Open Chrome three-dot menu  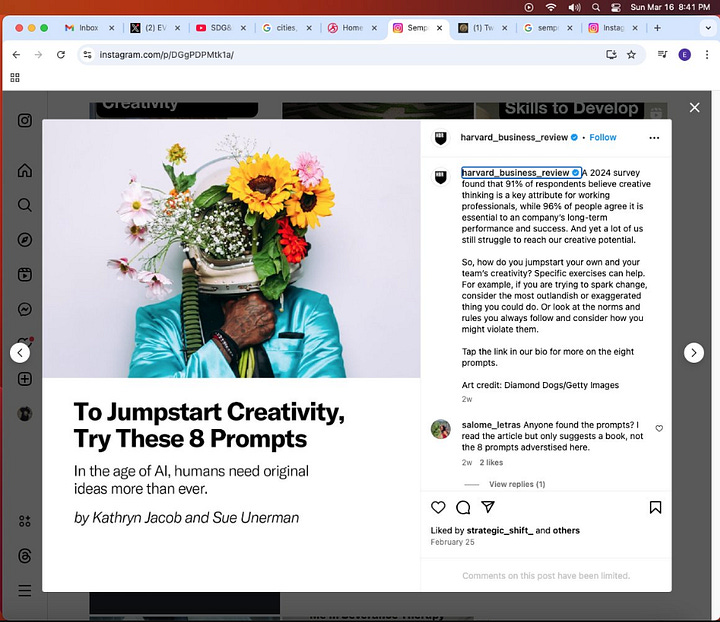706,55
